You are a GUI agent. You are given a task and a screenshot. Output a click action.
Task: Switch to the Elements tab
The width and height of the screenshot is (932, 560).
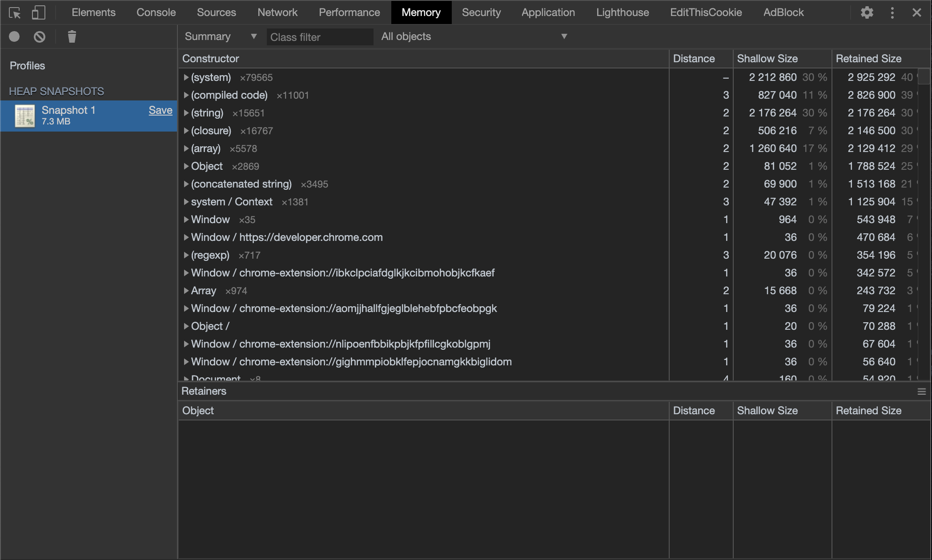pos(93,12)
